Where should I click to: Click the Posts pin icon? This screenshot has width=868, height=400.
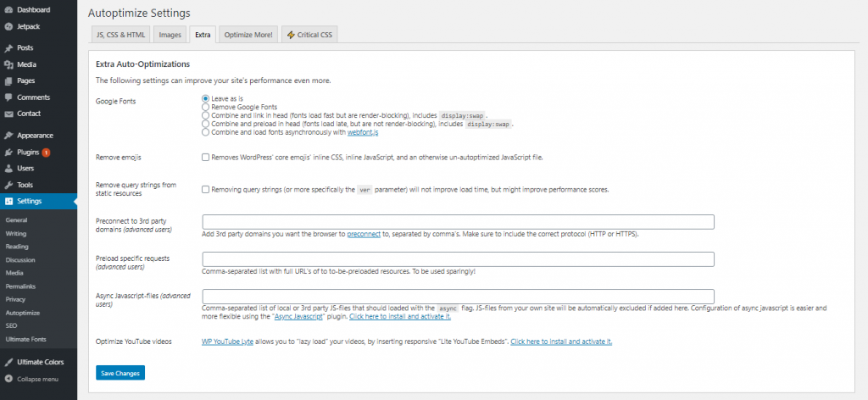point(8,48)
